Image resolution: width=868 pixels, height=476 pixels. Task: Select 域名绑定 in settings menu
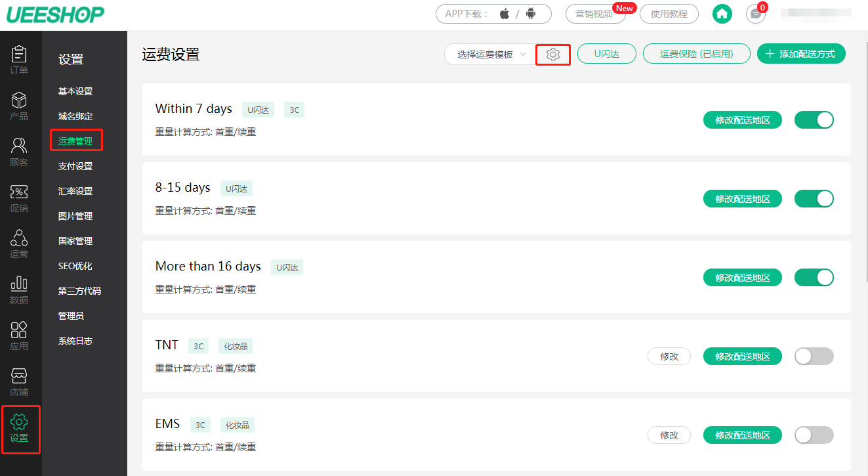(75, 116)
